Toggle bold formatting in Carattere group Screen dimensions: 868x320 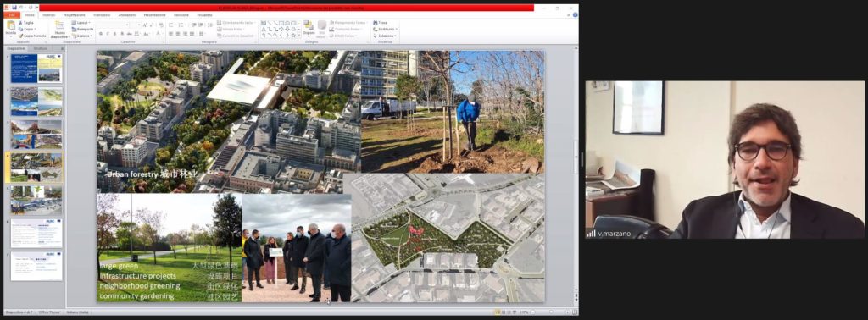[x=101, y=34]
